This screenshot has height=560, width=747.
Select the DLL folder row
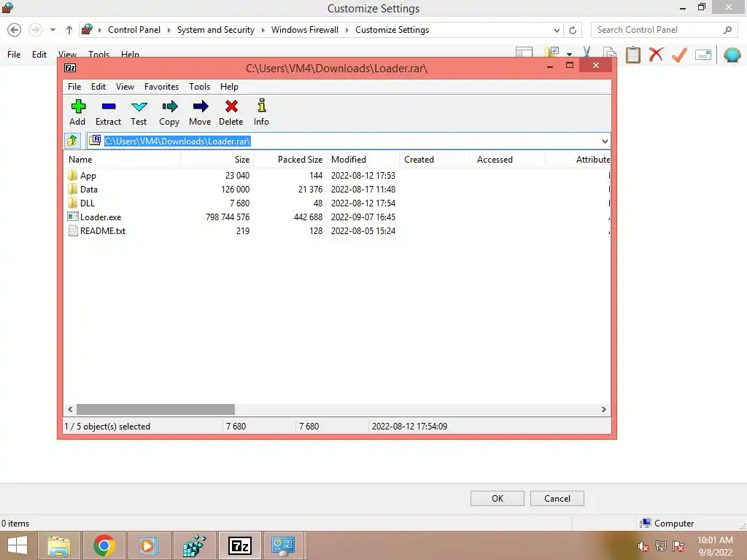point(337,203)
